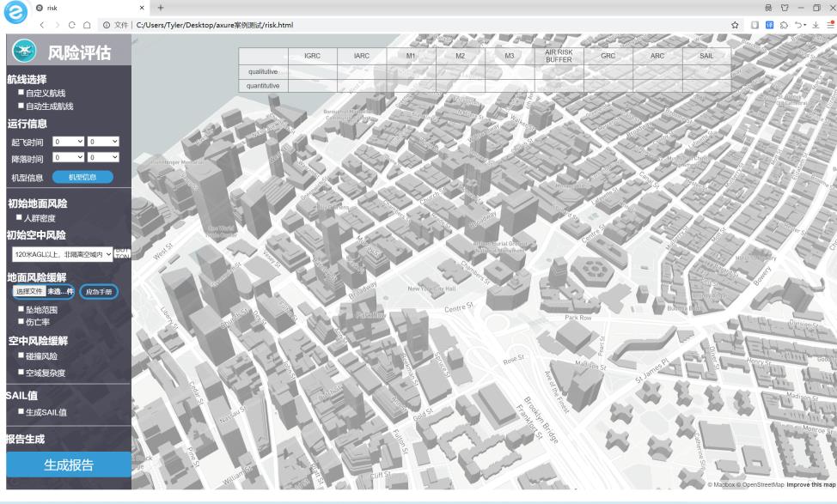Click the 航线选择 section heading
The width and height of the screenshot is (837, 504).
[27, 80]
